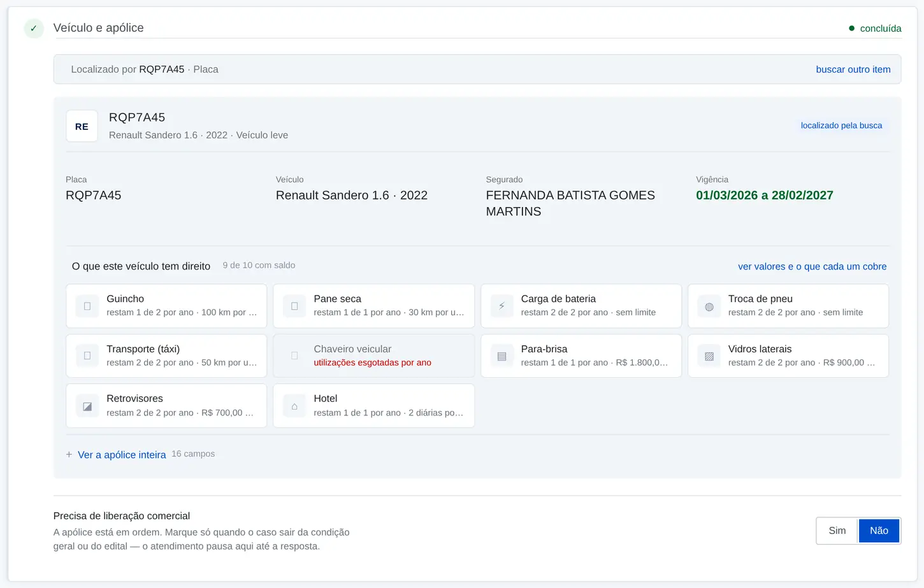
Task: Click the green checkmark step icon
Action: (x=34, y=28)
